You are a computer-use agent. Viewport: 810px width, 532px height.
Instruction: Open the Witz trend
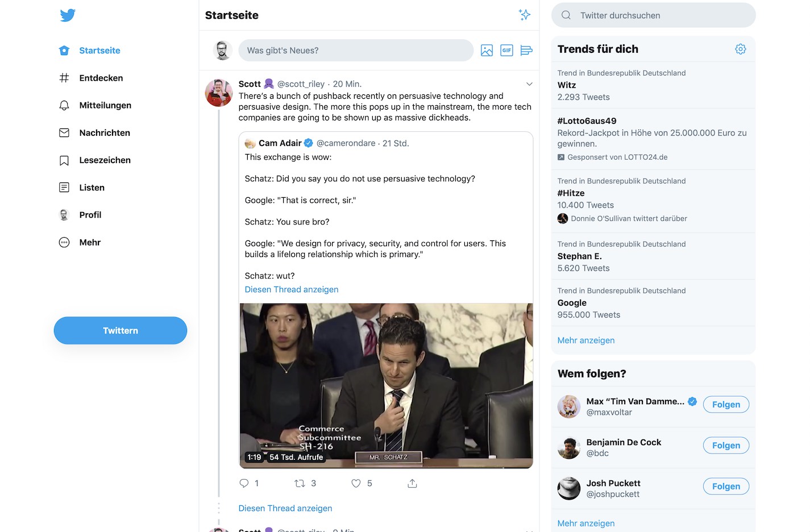[x=653, y=85]
